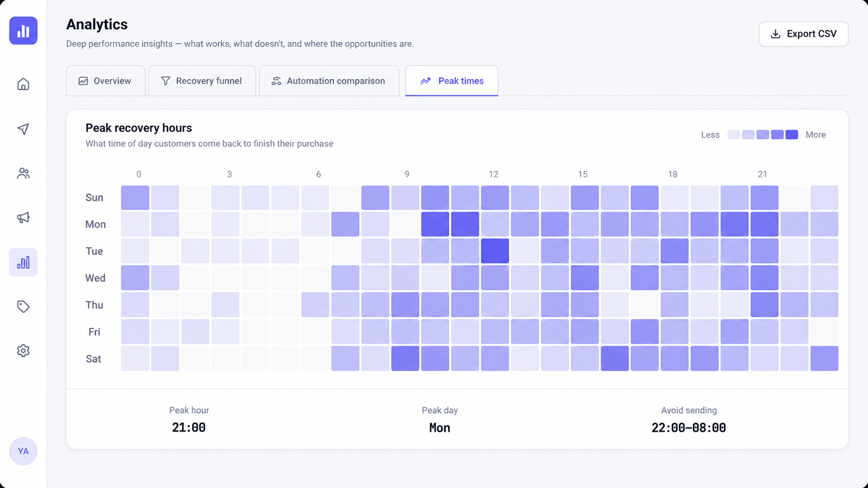Open the price tag discounts icon

coord(23,306)
